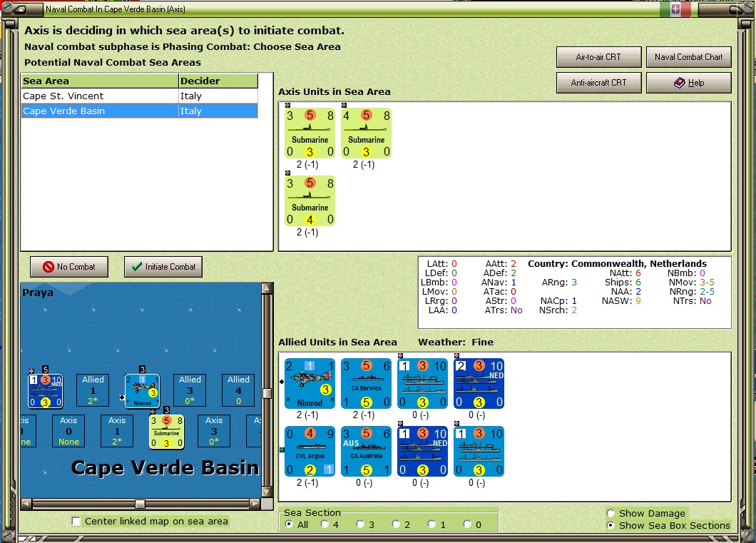Click the Praya label on map

(x=38, y=293)
